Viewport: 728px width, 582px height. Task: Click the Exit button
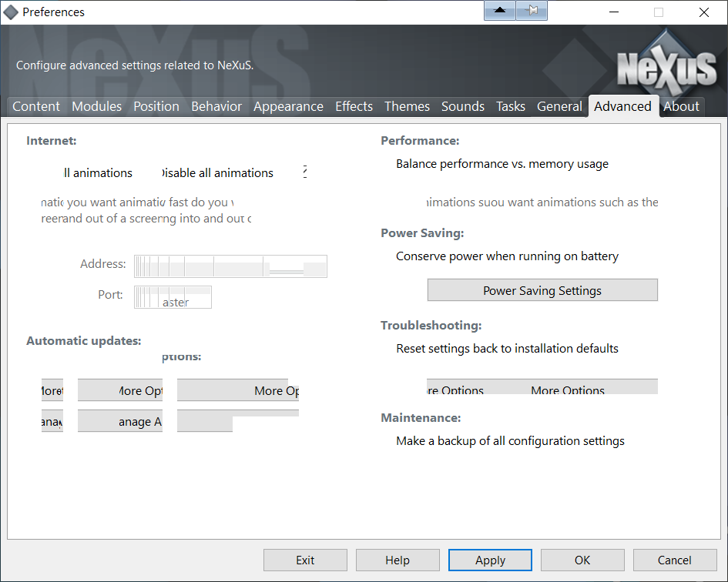coord(305,560)
